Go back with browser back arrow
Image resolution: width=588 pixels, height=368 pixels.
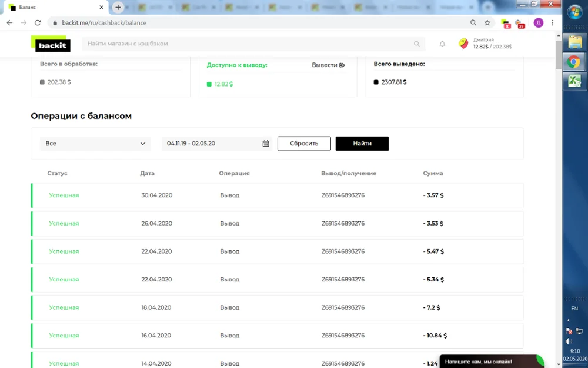10,22
